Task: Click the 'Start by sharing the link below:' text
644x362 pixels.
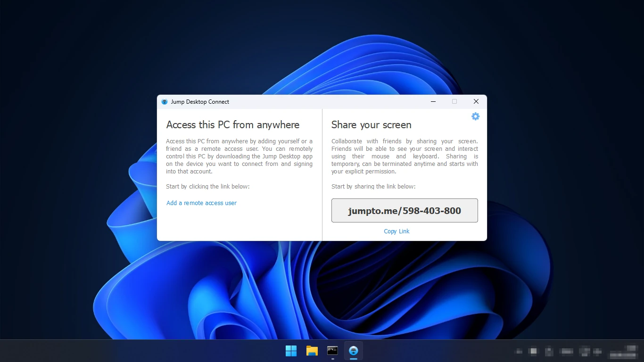Action: [x=373, y=187]
